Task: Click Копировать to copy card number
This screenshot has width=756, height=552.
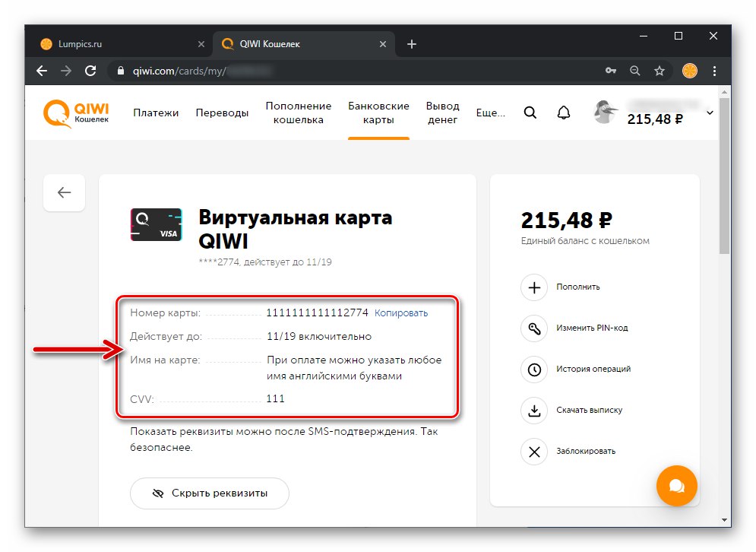Action: coord(401,313)
